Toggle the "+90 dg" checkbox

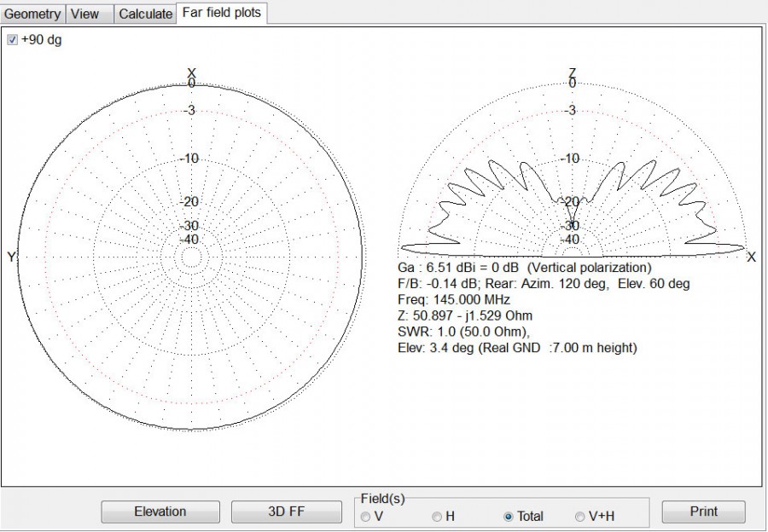coord(11,39)
